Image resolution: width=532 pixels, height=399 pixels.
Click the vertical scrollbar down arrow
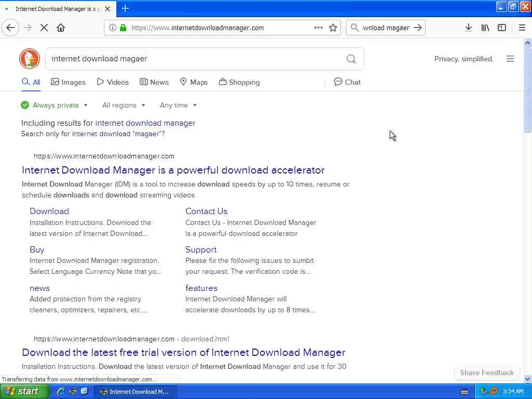[527, 379]
